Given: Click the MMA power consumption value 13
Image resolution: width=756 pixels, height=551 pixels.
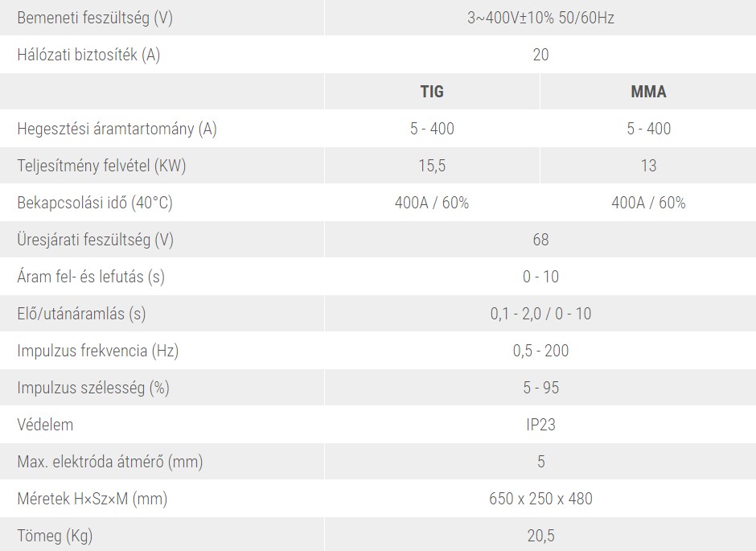Looking at the screenshot, I should 648,166.
